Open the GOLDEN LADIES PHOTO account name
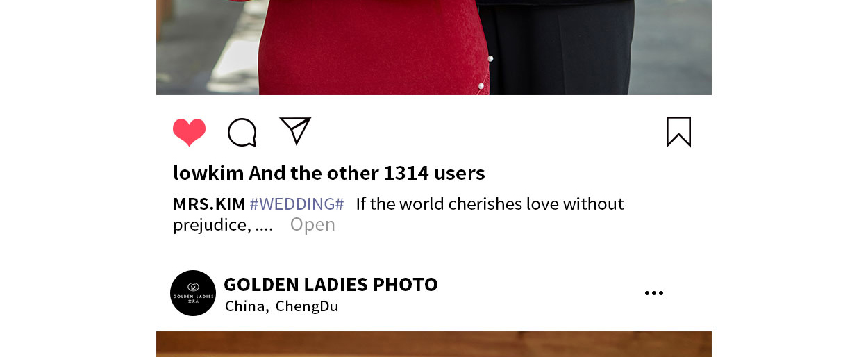Viewport: 868px width, 357px height. coord(331,284)
